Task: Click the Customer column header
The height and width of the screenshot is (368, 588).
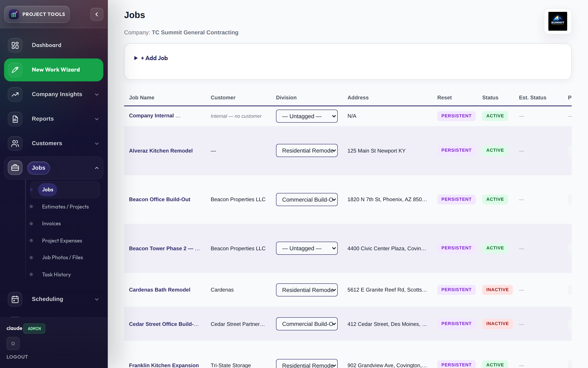Action: coord(223,98)
